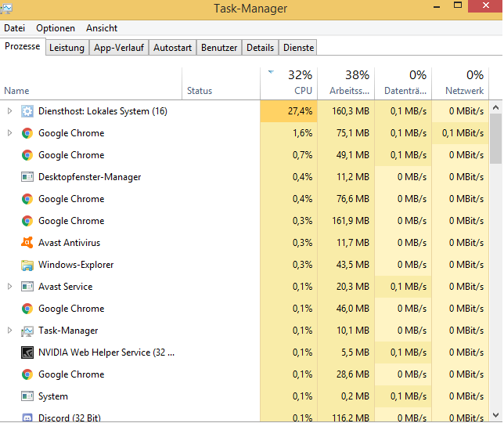Image resolution: width=504 pixels, height=423 pixels.
Task: Sort by the CPU column header
Action: tap(289, 84)
